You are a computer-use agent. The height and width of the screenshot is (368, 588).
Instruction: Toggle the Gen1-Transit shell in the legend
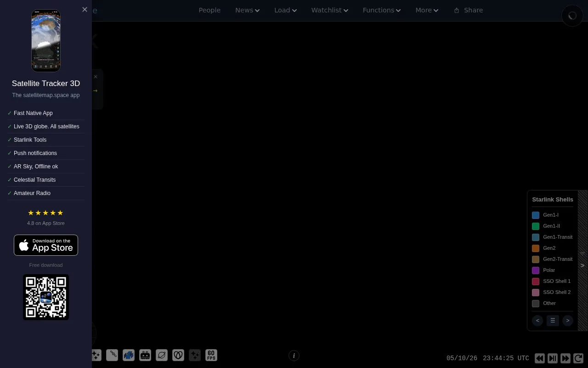coord(553,237)
